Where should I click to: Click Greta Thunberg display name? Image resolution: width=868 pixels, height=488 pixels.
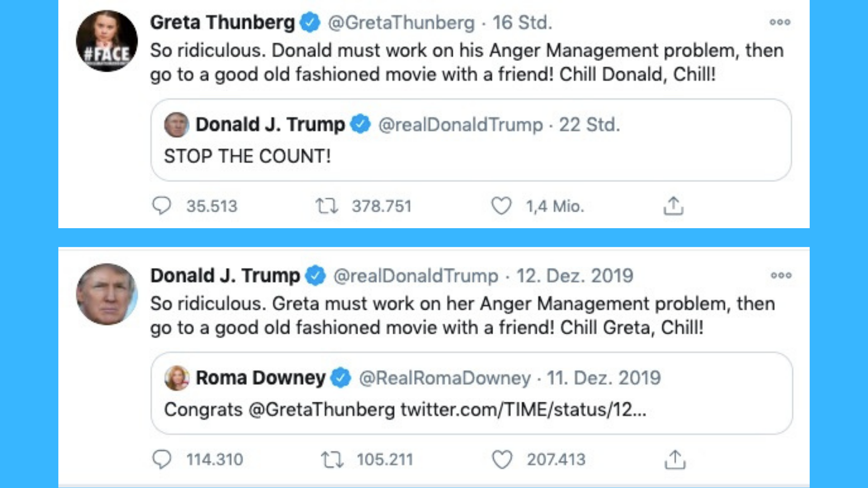point(222,23)
